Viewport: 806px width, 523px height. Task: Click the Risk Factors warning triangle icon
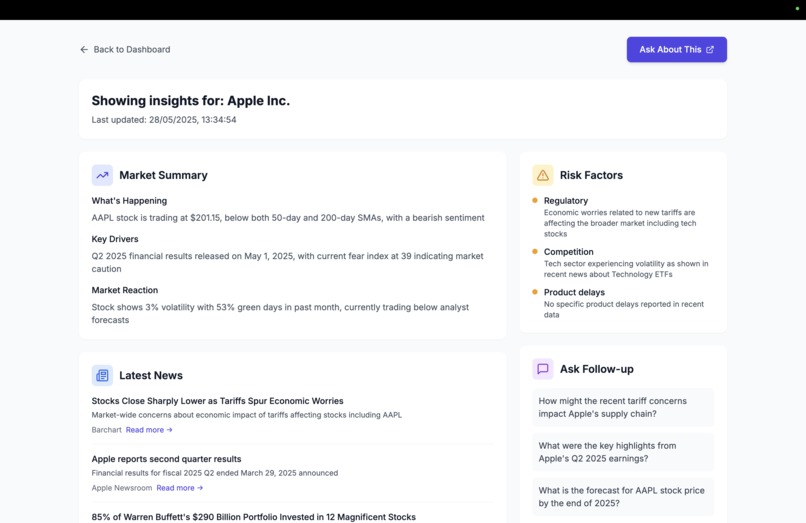pyautogui.click(x=543, y=175)
